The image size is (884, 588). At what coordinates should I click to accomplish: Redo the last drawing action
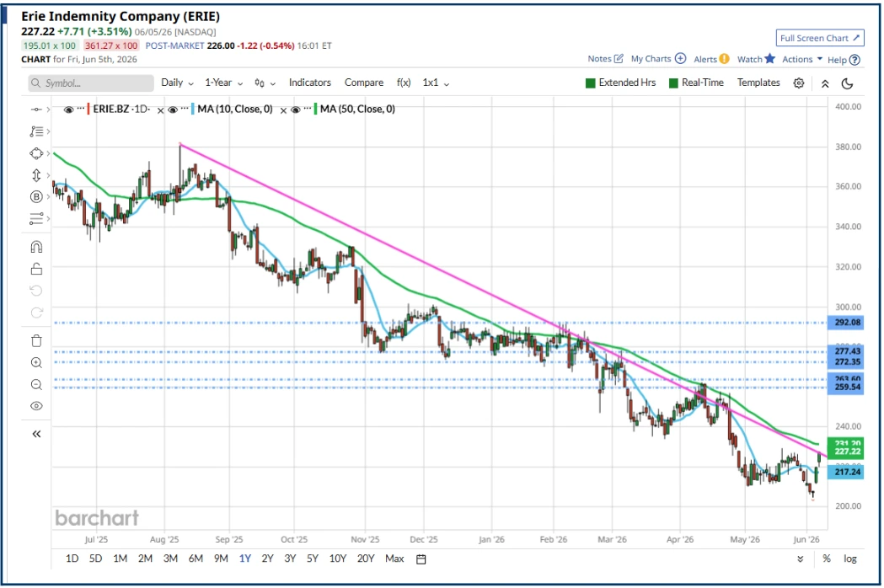click(x=36, y=313)
